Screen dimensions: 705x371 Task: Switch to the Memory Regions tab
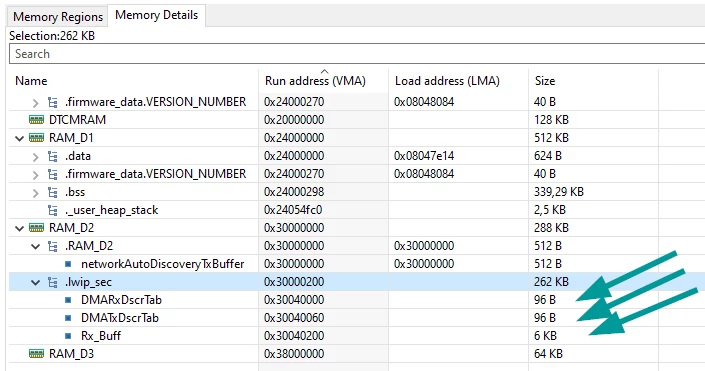point(58,17)
